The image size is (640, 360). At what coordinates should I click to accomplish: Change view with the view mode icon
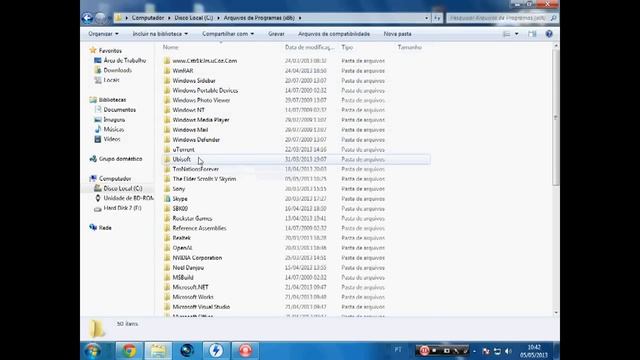pos(507,34)
